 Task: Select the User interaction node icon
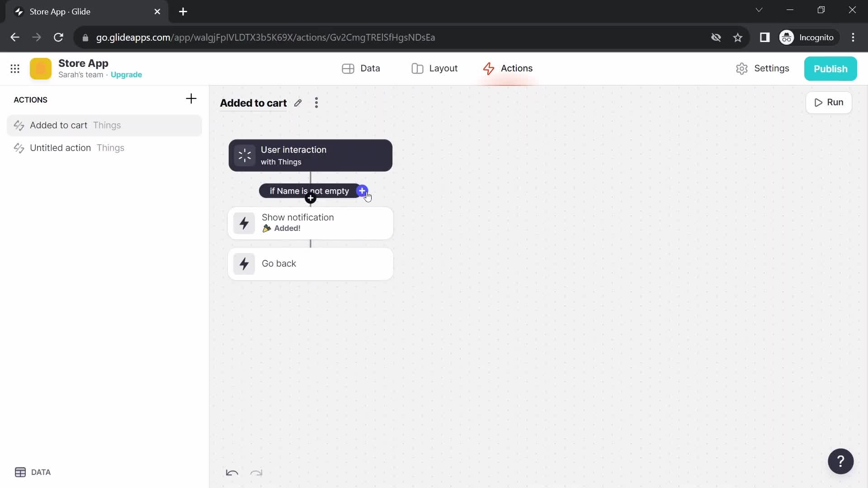245,155
